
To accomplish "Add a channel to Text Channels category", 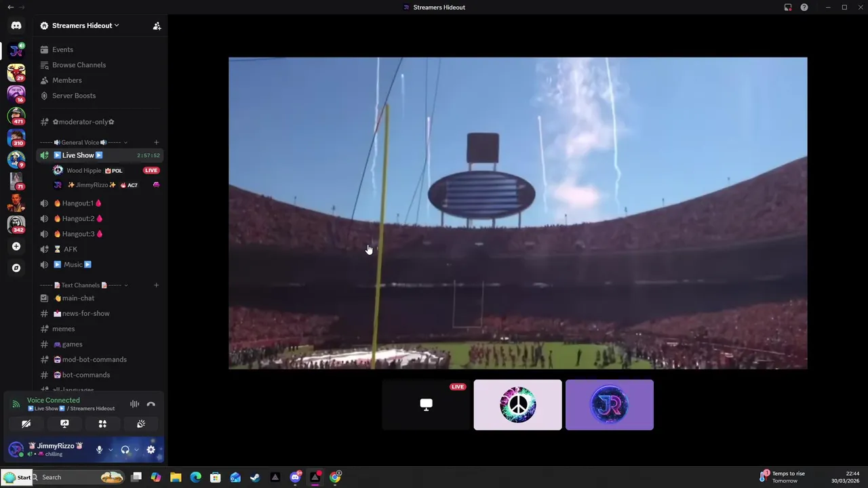I will (x=156, y=285).
